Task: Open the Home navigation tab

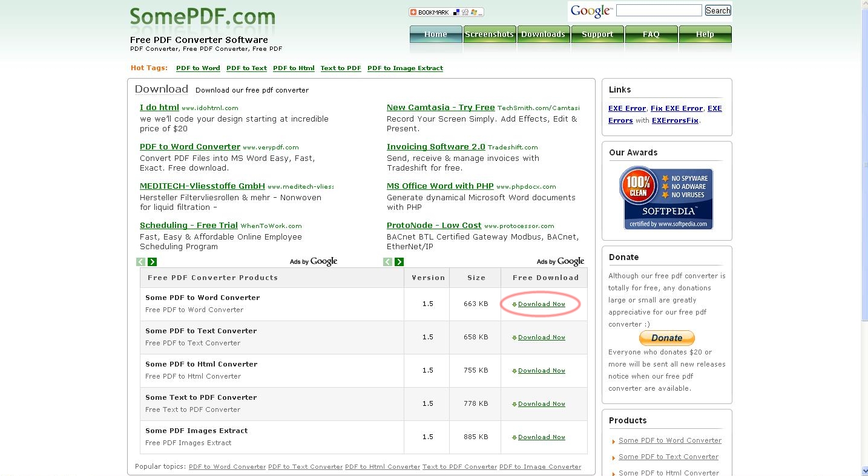Action: point(436,34)
